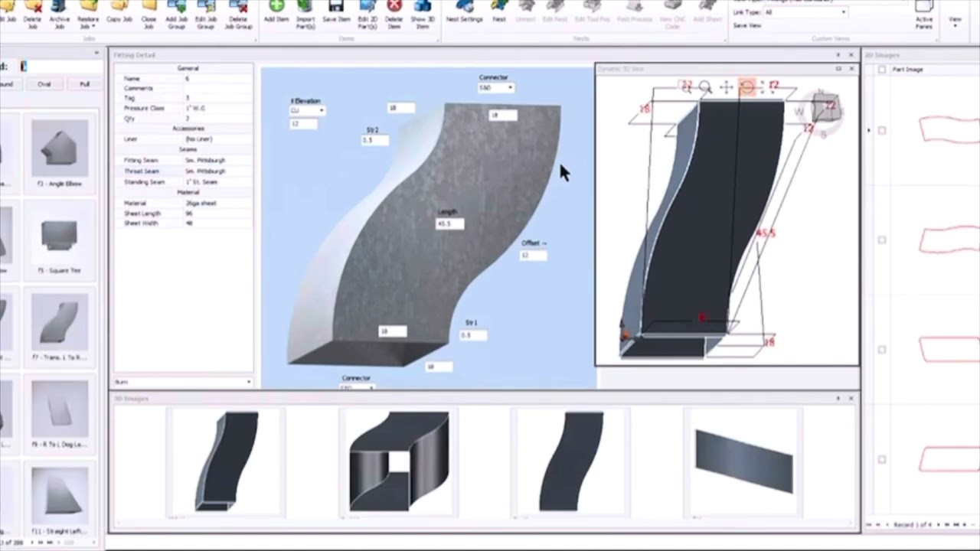Pin the Fitting Detail panel
This screenshot has width=980, height=551.
[838, 55]
